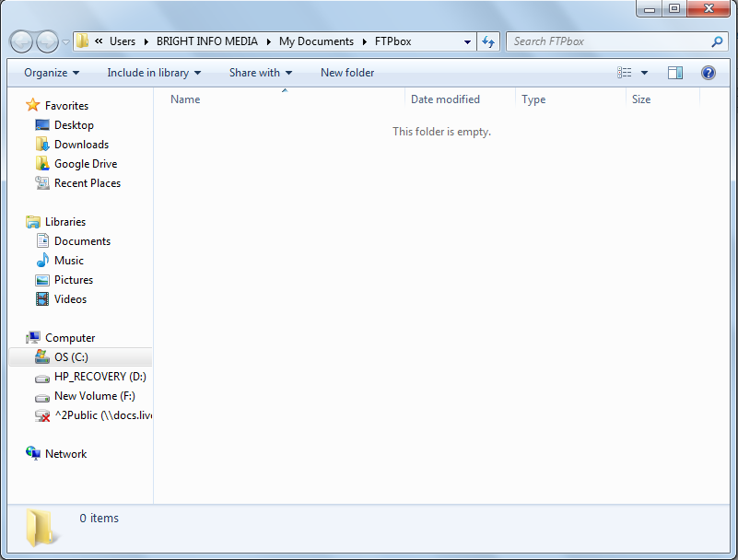Click the Recent Places icon
Image resolution: width=738 pixels, height=560 pixels.
tap(42, 183)
